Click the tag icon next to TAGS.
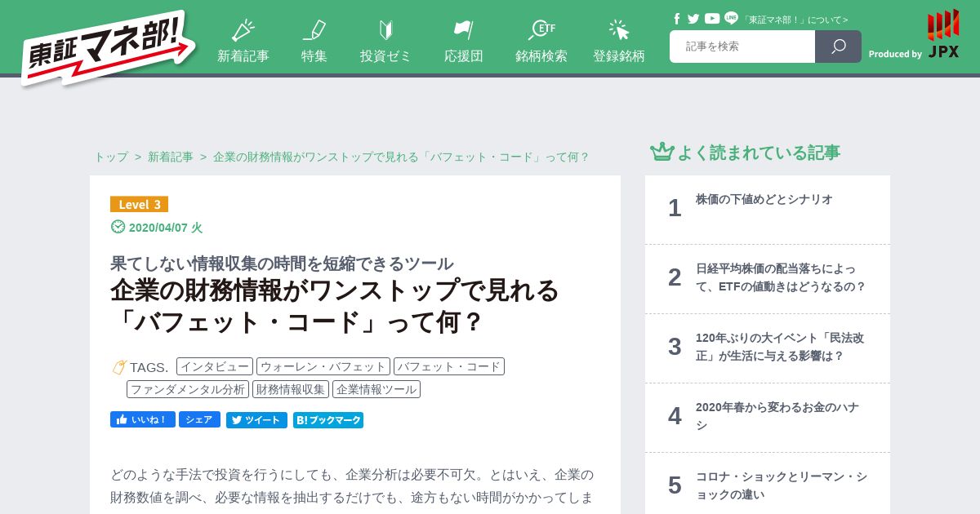Viewport: 980px width, 514px height. tap(119, 367)
